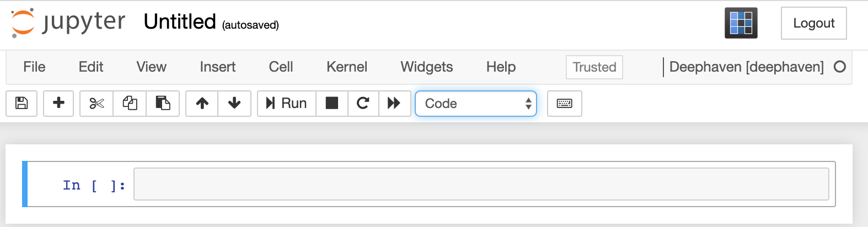This screenshot has width=868, height=227.
Task: Paste cells below with the clipboard icon
Action: tap(163, 104)
